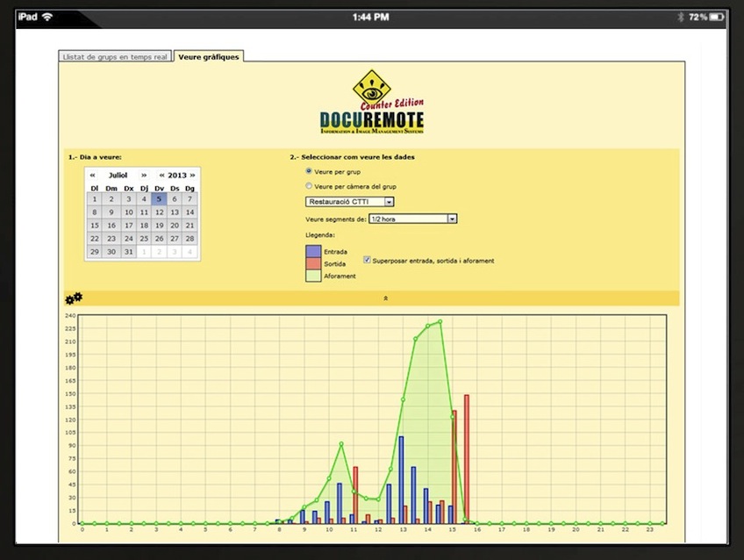The width and height of the screenshot is (744, 560).
Task: Click the gears settings icon above the chart
Action: (74, 298)
